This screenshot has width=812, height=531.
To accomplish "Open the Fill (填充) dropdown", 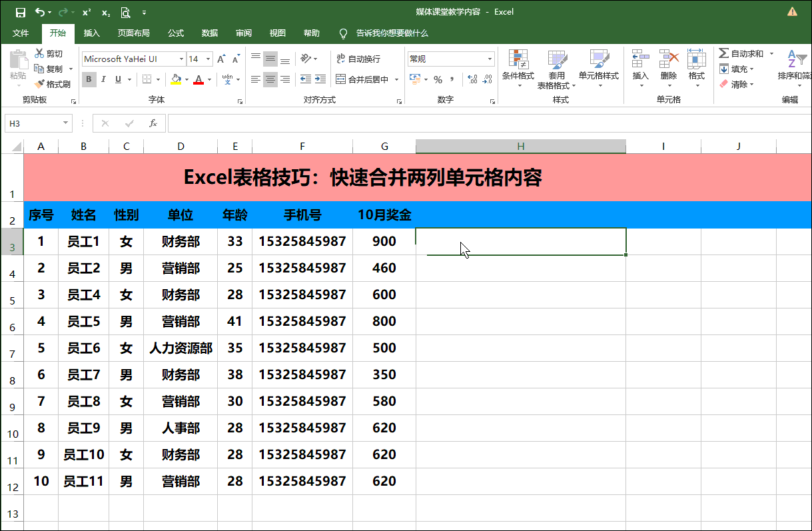I will [x=737, y=69].
